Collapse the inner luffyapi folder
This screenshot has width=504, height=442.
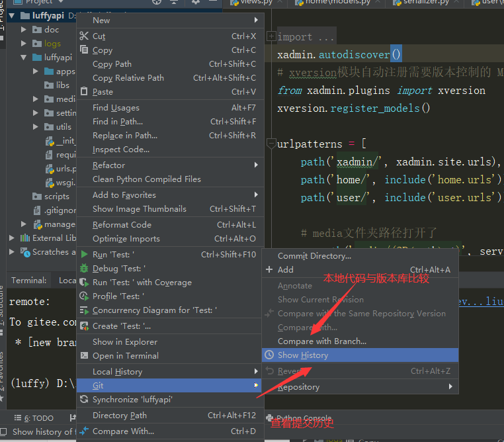pos(23,57)
